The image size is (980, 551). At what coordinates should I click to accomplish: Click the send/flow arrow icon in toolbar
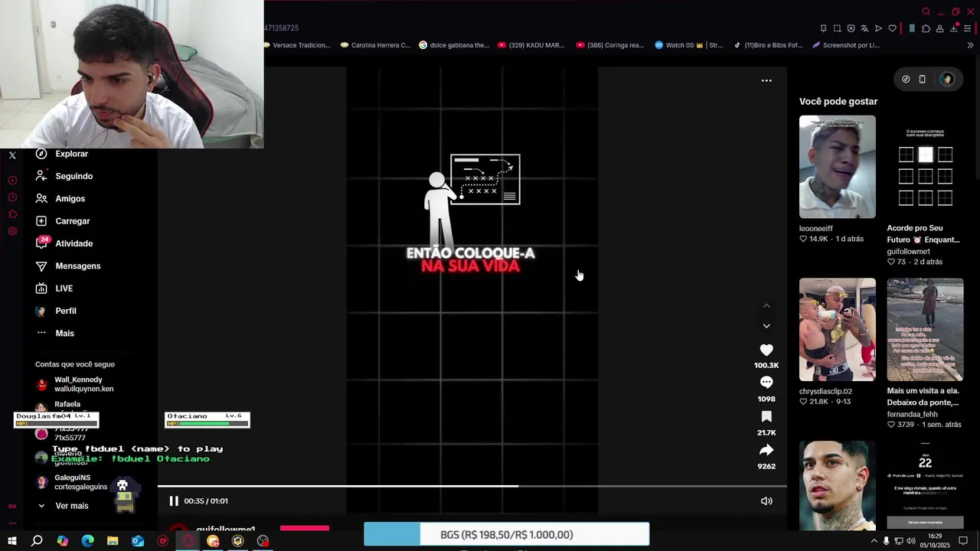[x=878, y=28]
